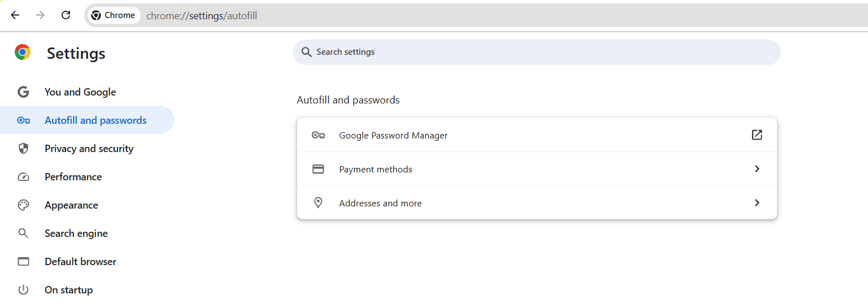Click the credit card icon for Payment methods
Screen dimensions: 868x303
[318, 169]
